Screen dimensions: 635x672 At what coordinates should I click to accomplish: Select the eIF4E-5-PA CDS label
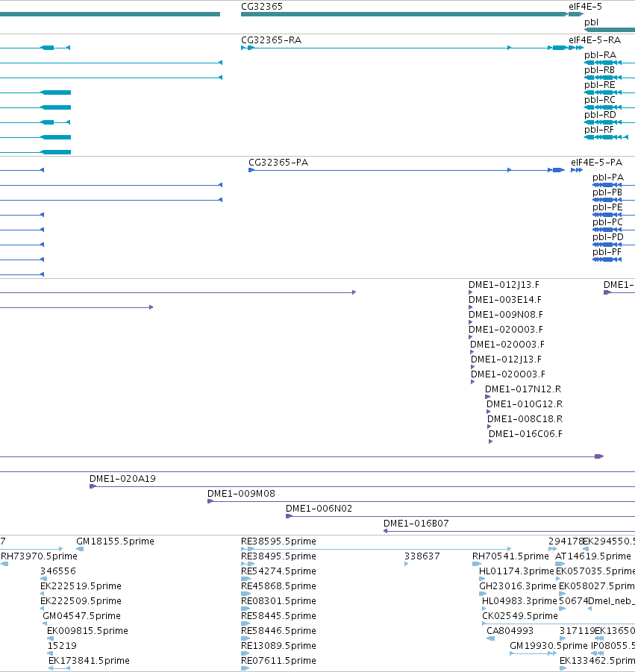click(596, 163)
